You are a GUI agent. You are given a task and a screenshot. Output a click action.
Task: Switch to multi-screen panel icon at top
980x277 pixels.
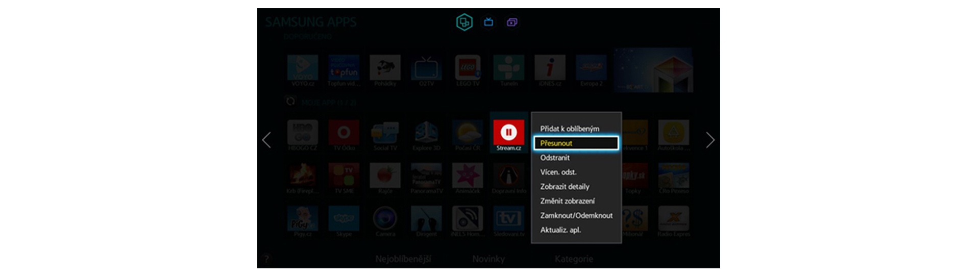512,22
